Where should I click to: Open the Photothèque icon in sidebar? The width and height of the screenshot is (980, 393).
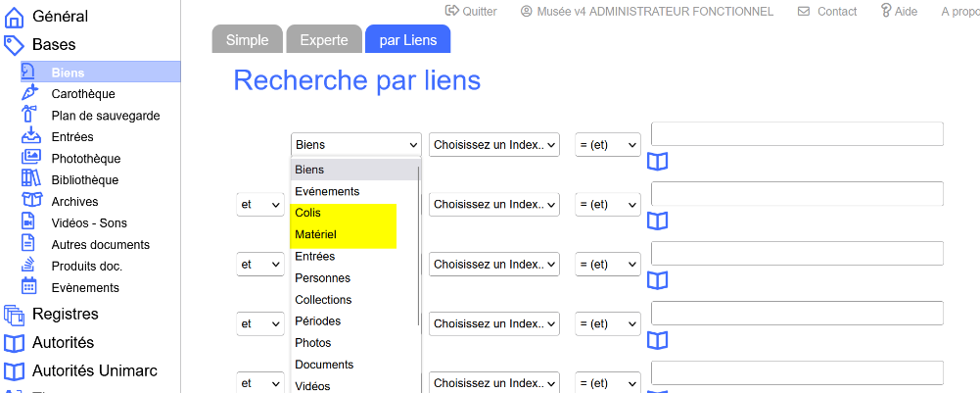coord(29,158)
